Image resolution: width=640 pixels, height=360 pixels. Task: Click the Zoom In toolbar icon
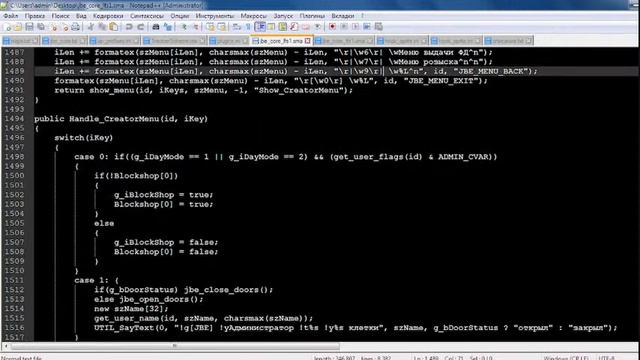[184, 27]
